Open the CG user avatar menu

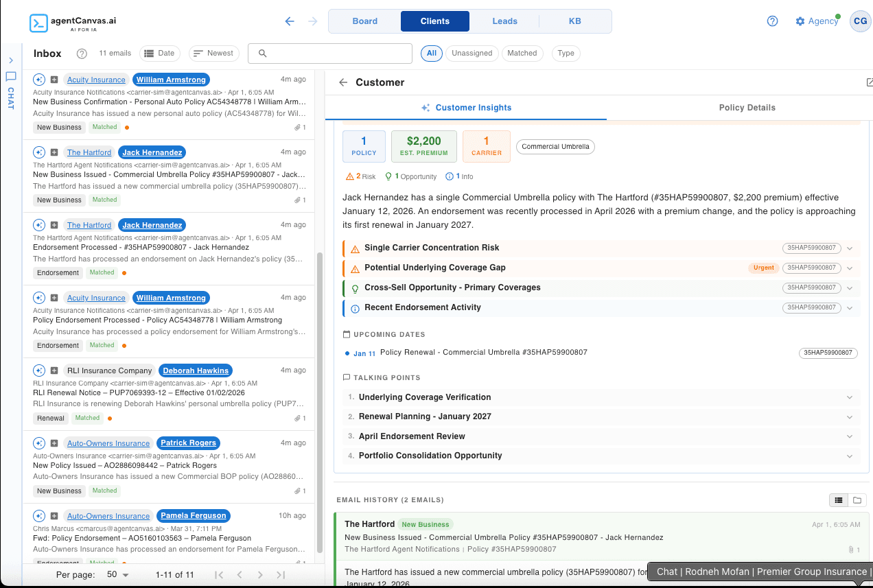[860, 21]
